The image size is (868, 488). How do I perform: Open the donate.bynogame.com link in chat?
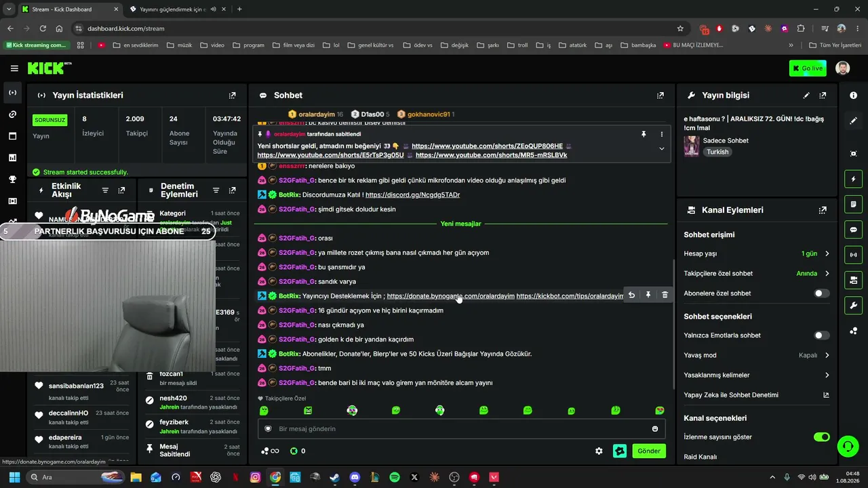449,296
